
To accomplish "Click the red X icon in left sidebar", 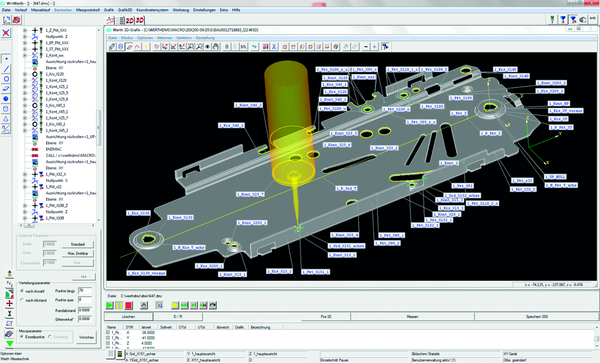I will pos(6,33).
